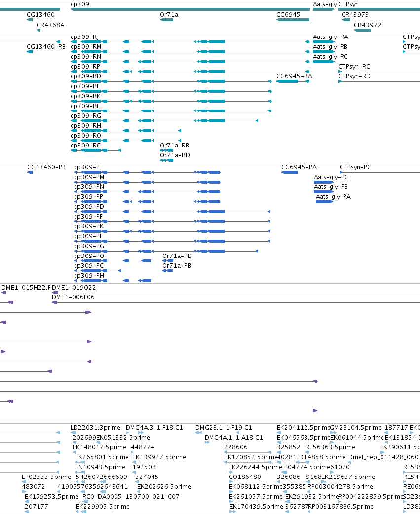
Task: Click the CO186480 EST label
Action: (245, 477)
